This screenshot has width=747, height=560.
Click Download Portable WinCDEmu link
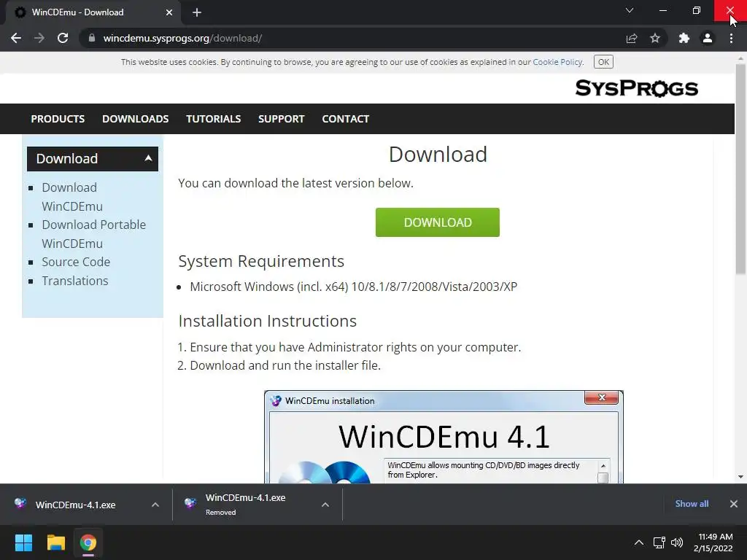[94, 234]
